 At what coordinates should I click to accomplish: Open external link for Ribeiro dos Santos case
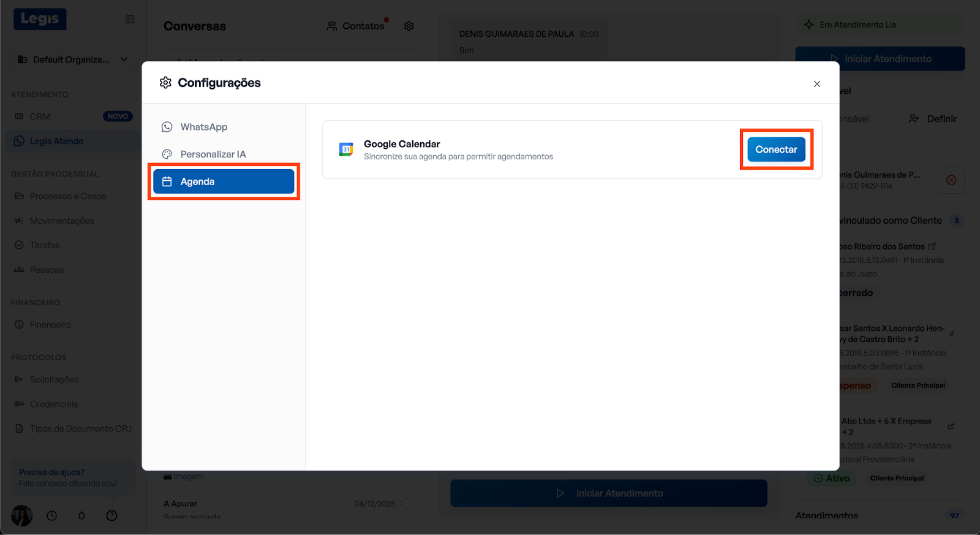pyautogui.click(x=932, y=246)
